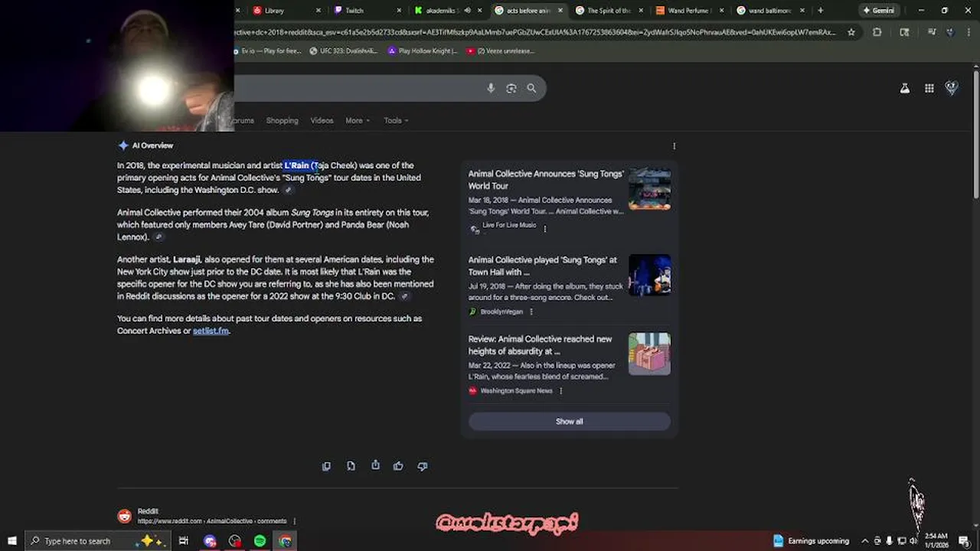The height and width of the screenshot is (551, 980).
Task: Open a new browser tab
Action: pos(821,11)
